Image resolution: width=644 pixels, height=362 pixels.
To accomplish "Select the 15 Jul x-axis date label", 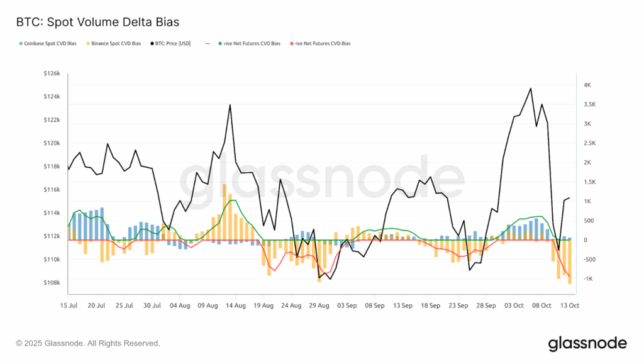I will [x=68, y=306].
